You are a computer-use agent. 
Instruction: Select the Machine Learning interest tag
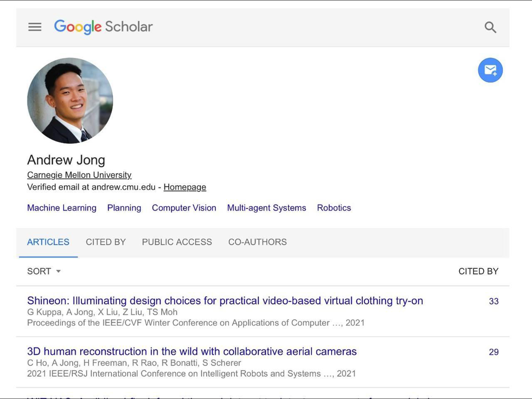(x=62, y=208)
